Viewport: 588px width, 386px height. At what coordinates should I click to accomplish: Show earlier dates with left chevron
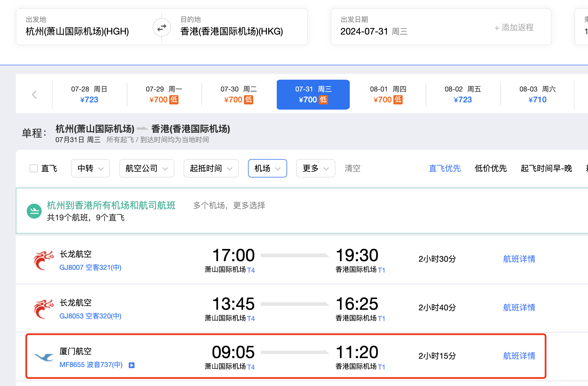pos(34,95)
